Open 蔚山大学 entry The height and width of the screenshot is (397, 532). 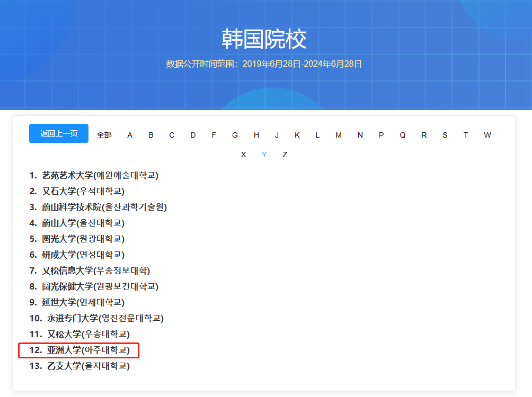click(83, 223)
